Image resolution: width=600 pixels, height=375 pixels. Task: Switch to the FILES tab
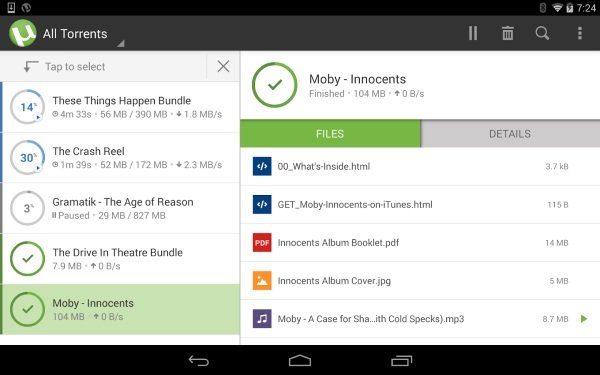pyautogui.click(x=330, y=134)
